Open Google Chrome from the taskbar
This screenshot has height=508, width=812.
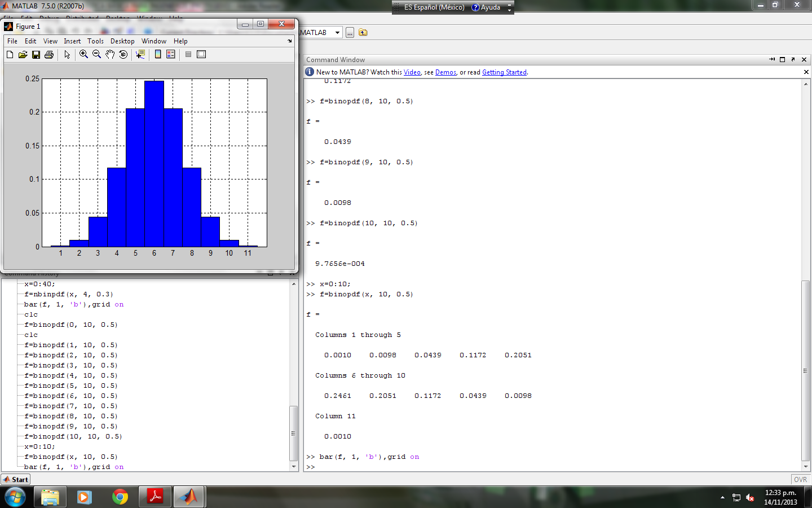[x=120, y=497]
